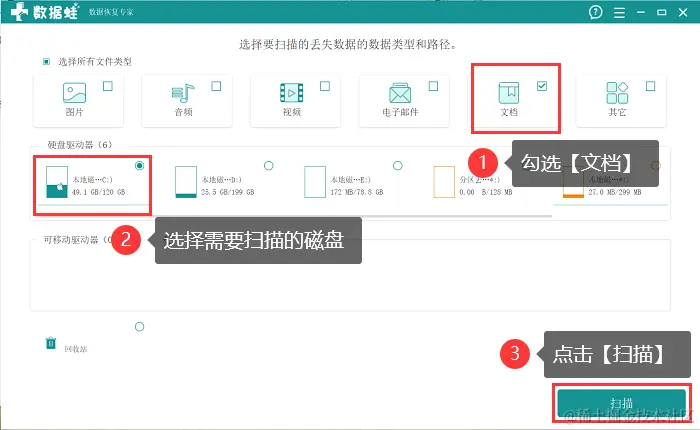
Task: Uncheck the 文档 file type checkbox
Action: (x=542, y=86)
